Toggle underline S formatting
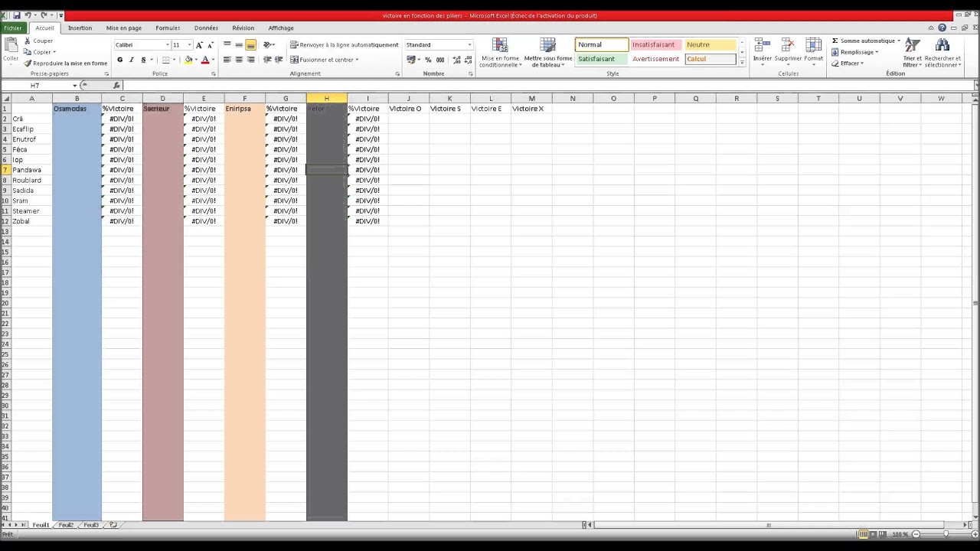This screenshot has width=980, height=551. point(143,60)
